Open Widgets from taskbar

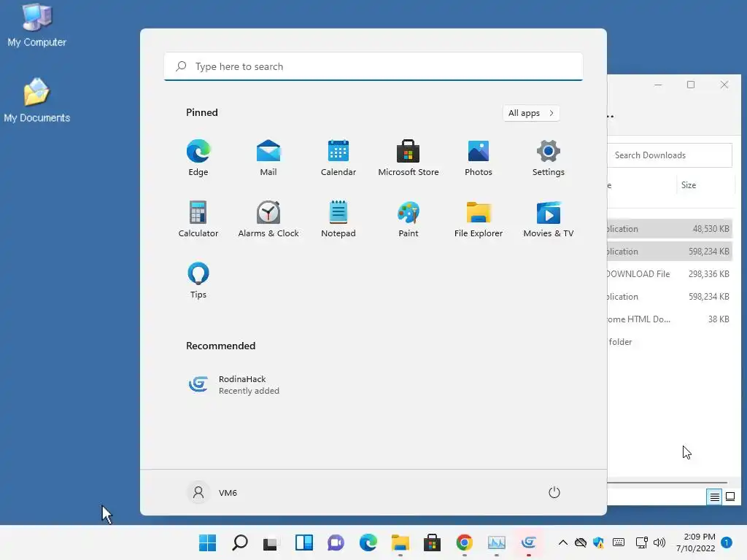(303, 542)
